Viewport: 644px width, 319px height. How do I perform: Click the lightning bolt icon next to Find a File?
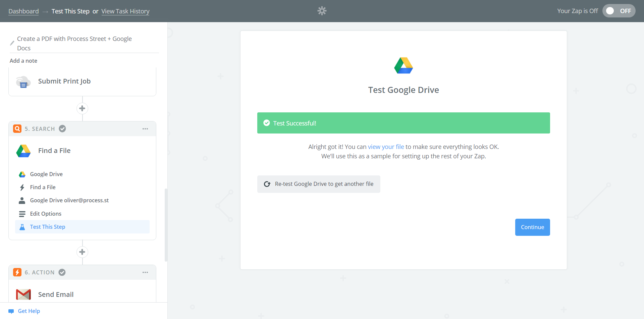[x=22, y=188]
